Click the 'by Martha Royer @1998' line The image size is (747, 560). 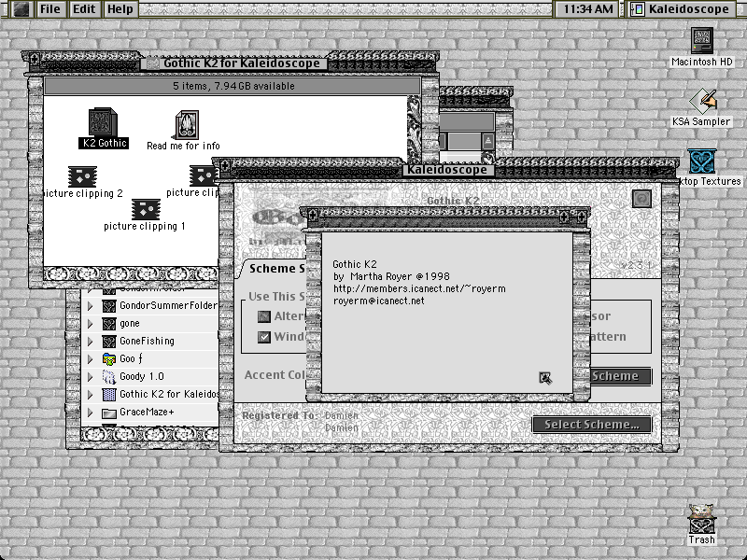coord(391,276)
